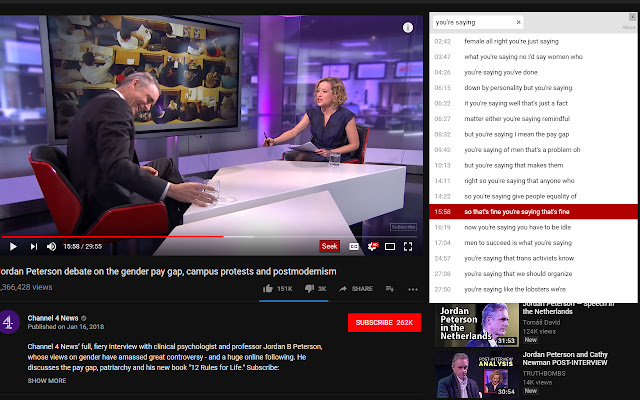This screenshot has width=640, height=400.
Task: Clear the "you're saying" search text
Action: (518, 22)
